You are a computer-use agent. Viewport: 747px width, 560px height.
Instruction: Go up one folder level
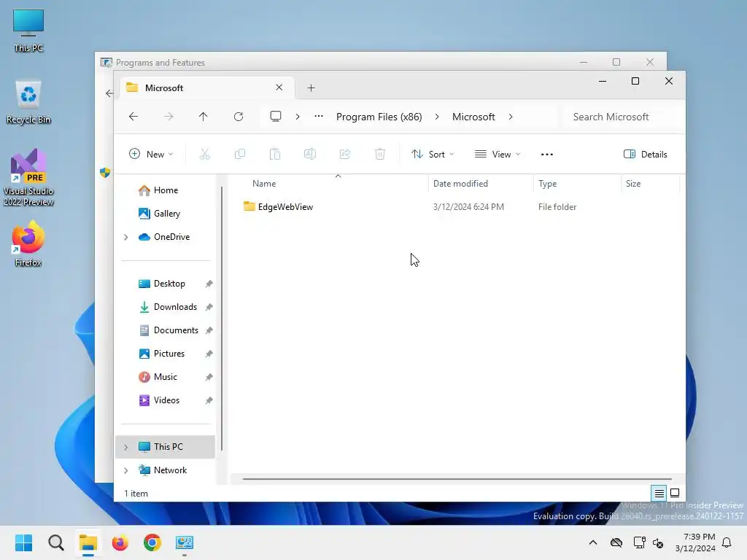(203, 117)
